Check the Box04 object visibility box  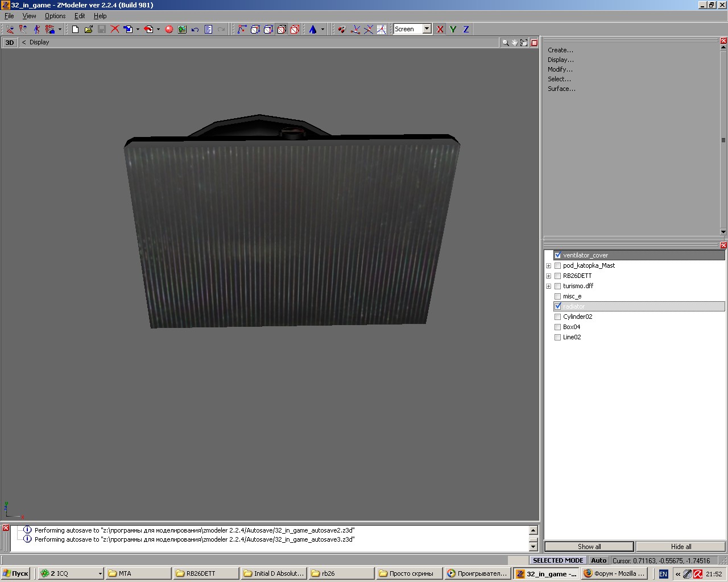(557, 327)
